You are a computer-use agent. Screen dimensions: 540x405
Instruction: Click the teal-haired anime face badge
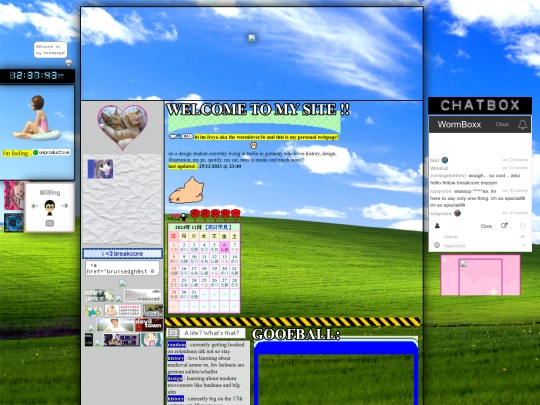point(151,340)
